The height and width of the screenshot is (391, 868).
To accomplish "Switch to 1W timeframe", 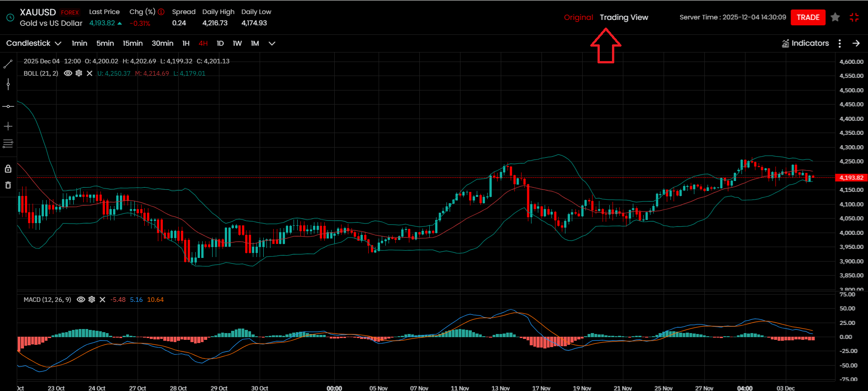I will point(237,43).
